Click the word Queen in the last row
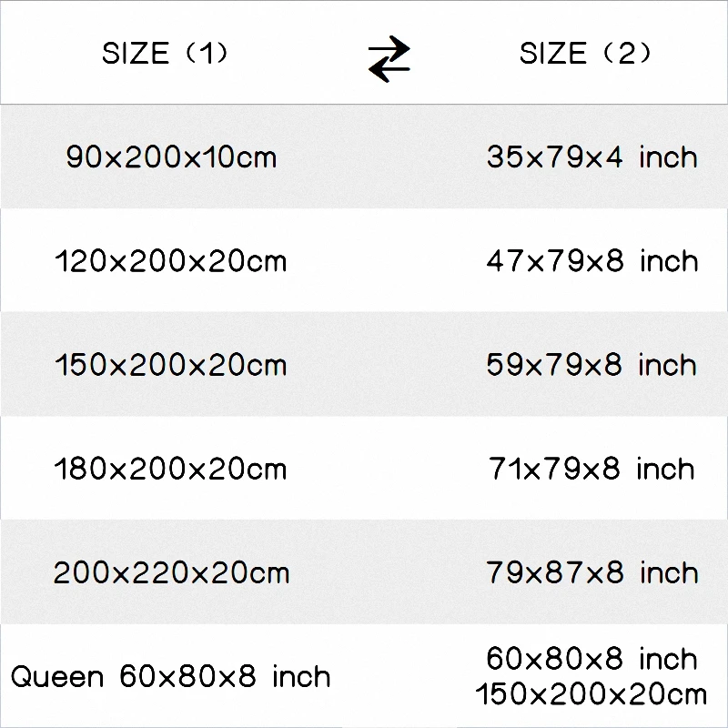The image size is (728, 728). (57, 677)
